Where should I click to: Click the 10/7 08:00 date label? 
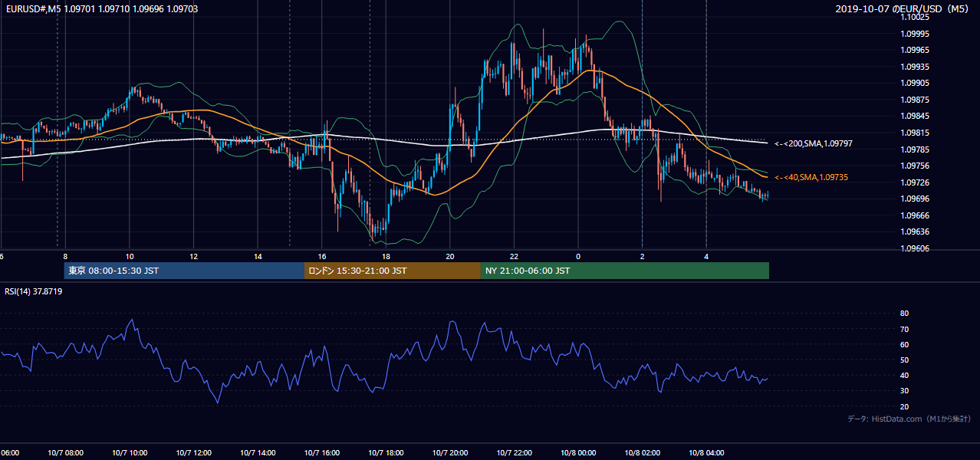[x=66, y=452]
